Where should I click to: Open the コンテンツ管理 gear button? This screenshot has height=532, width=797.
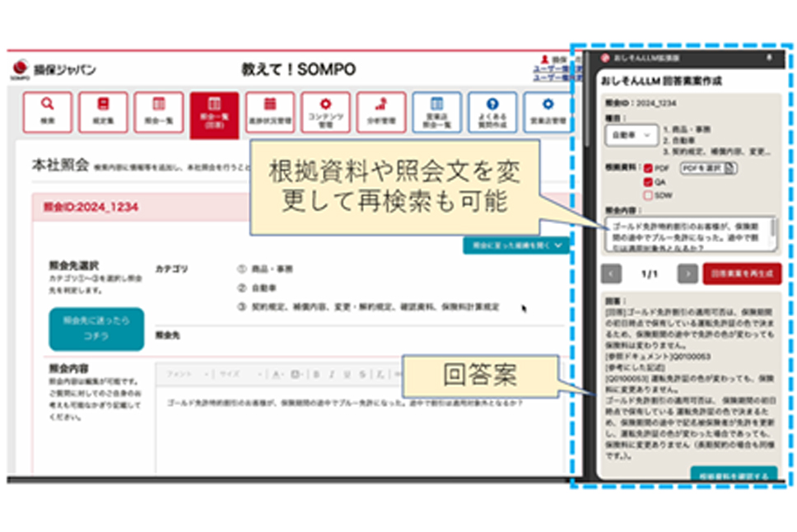point(326,112)
